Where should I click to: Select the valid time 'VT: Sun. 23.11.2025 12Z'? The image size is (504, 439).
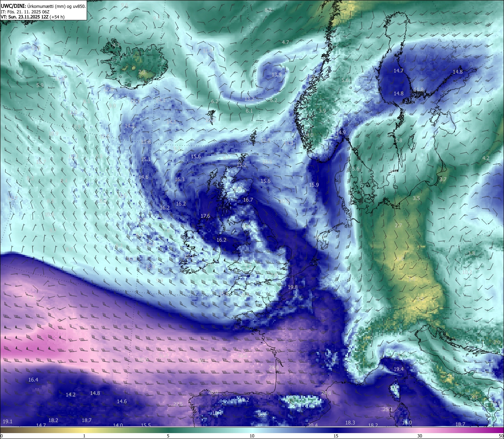(x=25, y=17)
